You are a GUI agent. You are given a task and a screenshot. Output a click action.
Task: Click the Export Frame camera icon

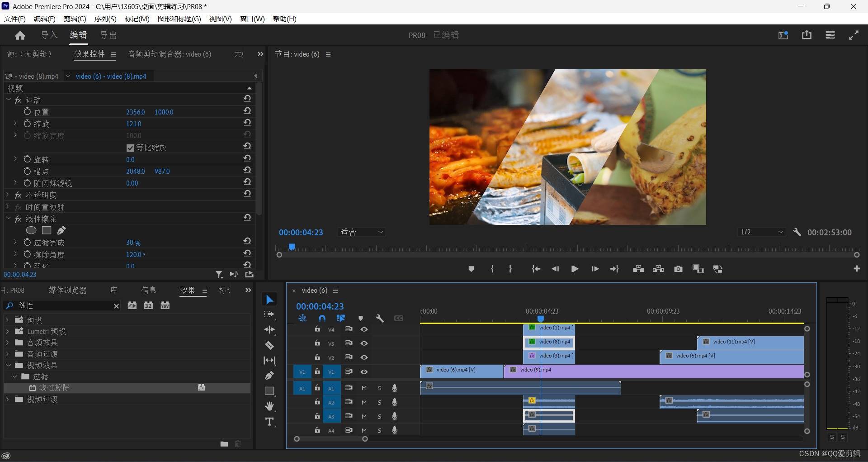[x=678, y=269]
